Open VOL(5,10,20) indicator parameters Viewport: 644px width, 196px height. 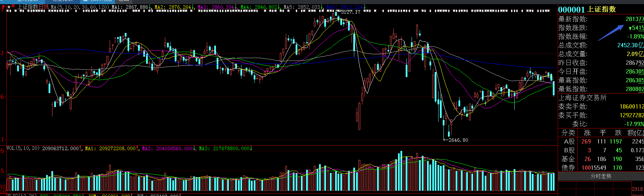[x=23, y=148]
